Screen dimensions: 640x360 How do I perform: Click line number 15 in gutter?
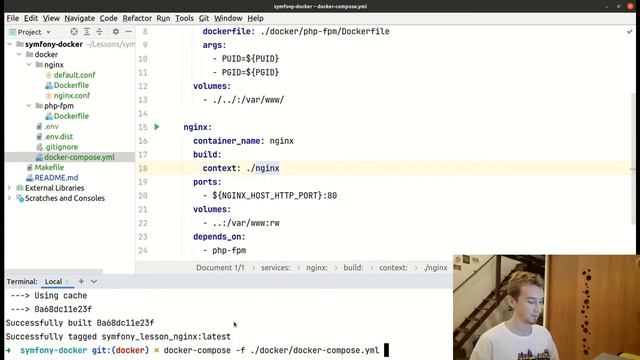(142, 127)
